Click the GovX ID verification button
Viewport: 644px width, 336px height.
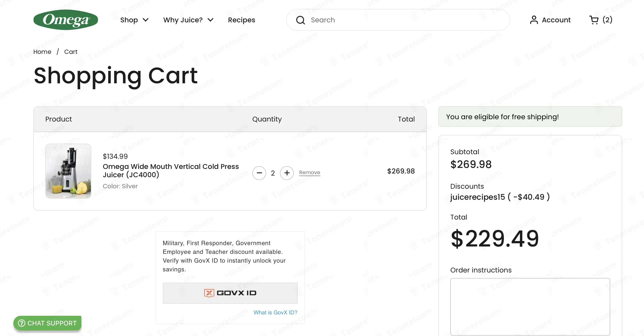230,293
